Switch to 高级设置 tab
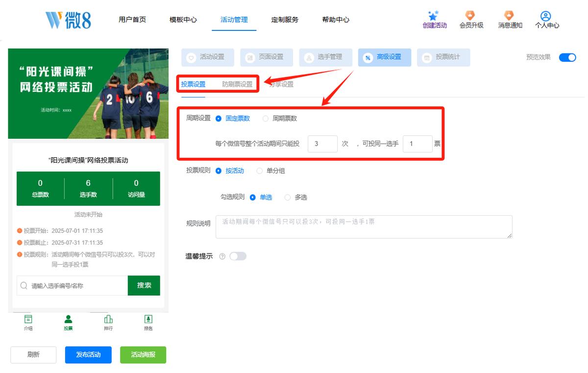Screen dimensions: 588x373 tap(385, 57)
